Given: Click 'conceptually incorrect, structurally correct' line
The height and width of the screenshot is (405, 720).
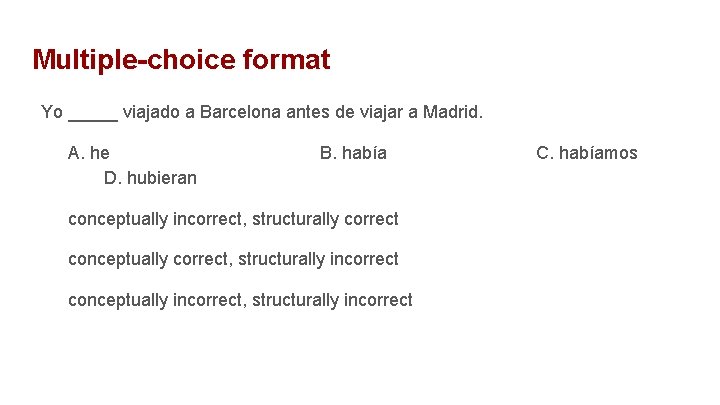Looking at the screenshot, I should pos(233,219).
